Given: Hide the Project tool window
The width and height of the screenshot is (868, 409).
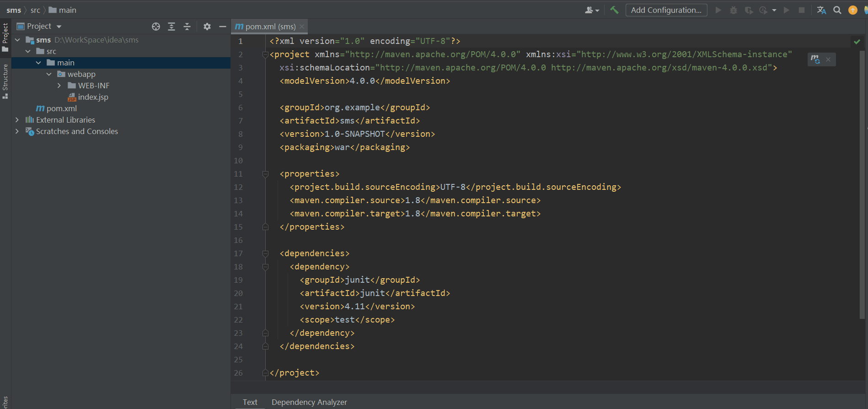Looking at the screenshot, I should [223, 27].
